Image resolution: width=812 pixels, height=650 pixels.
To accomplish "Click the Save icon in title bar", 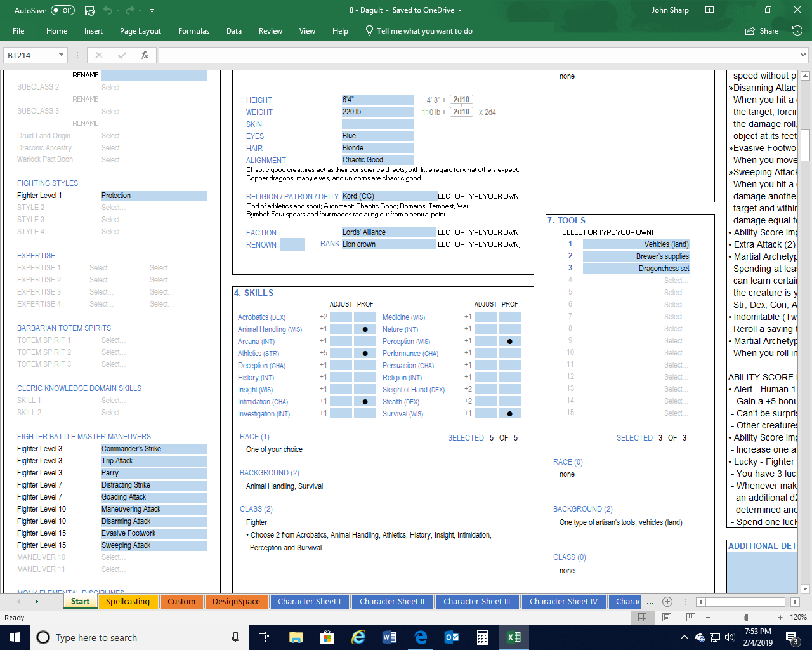I will [89, 10].
